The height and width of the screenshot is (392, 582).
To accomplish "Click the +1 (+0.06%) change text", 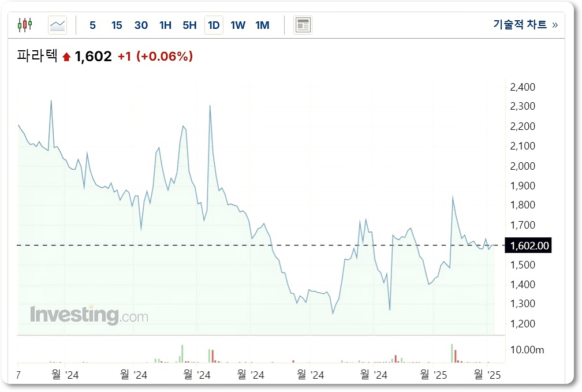I will 155,57.
